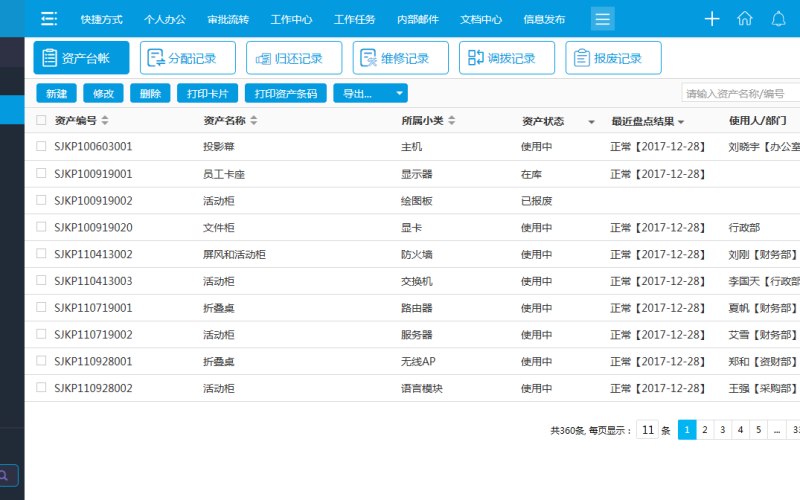Switch to 报废记录 tab

613,58
